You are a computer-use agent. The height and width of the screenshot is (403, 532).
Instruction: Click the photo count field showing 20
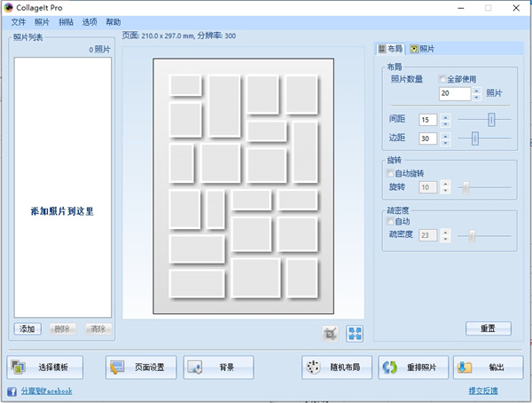455,93
